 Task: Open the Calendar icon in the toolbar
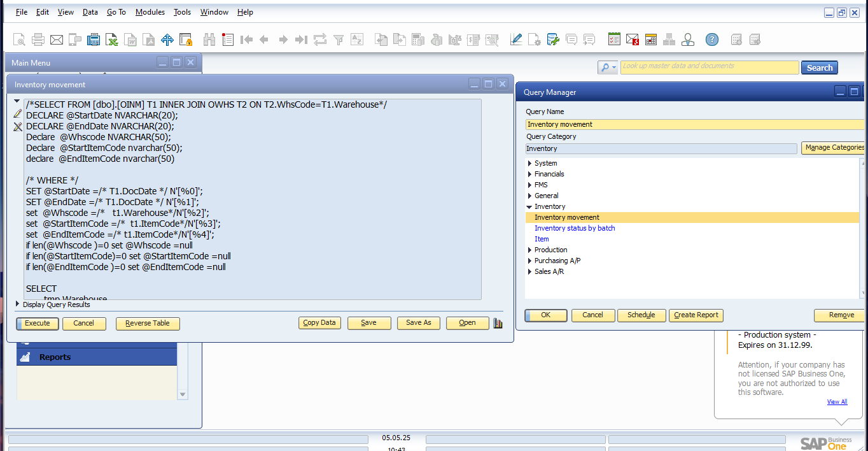pos(650,39)
